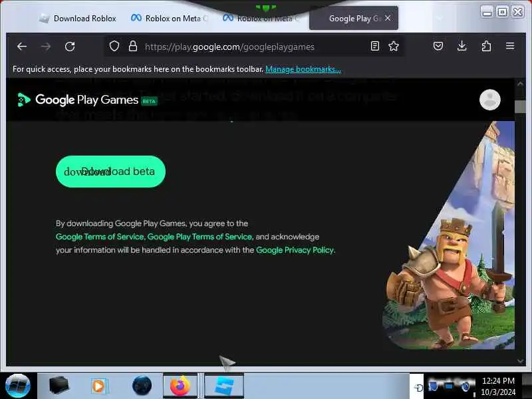Open Google Terms of Service link
This screenshot has width=532, height=399.
(100, 237)
